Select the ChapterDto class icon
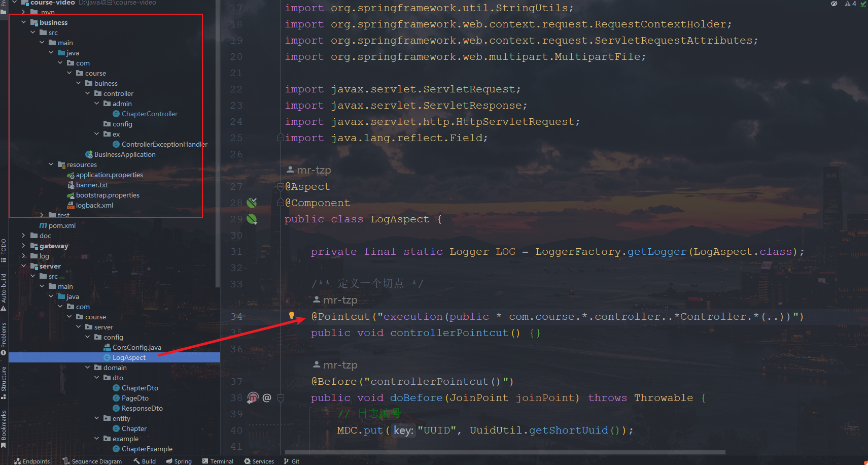The width and height of the screenshot is (868, 465). coord(116,388)
